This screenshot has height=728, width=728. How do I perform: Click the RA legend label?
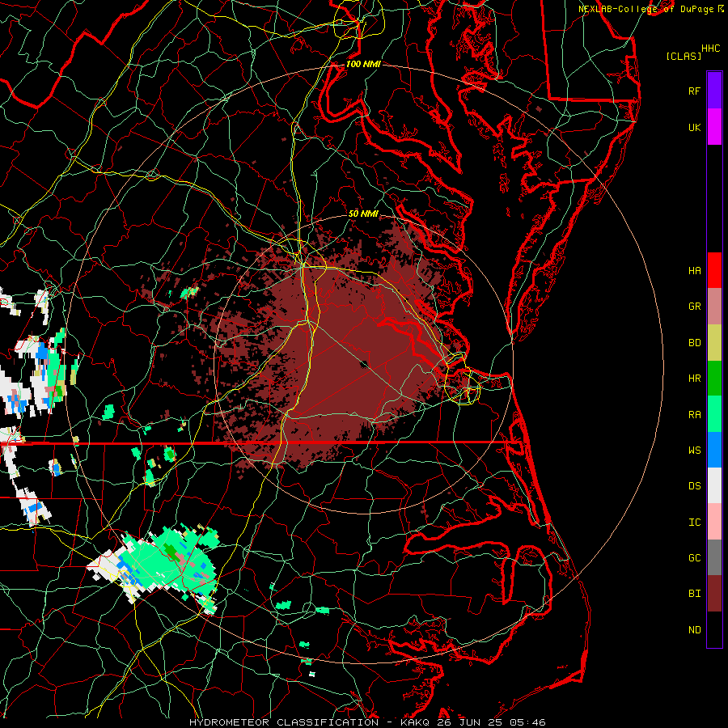[694, 415]
